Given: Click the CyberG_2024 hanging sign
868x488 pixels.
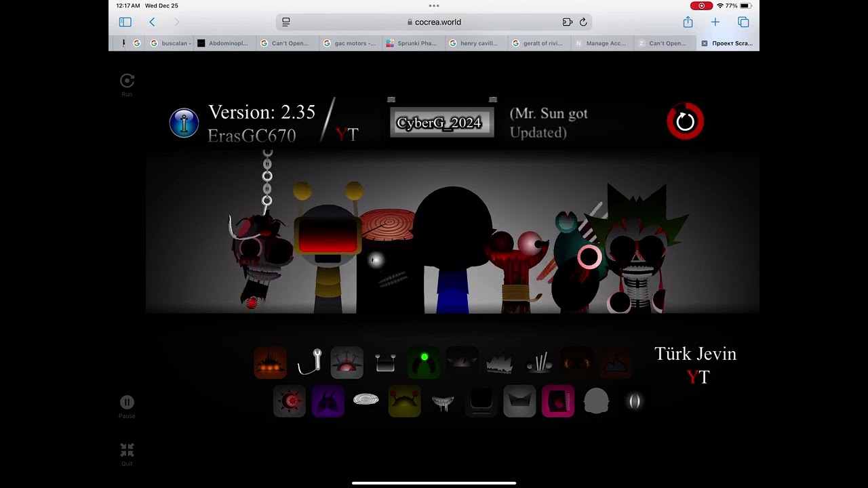Looking at the screenshot, I should 441,122.
